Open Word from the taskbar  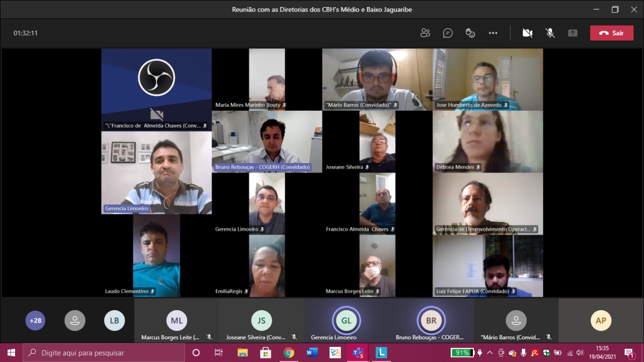pyautogui.click(x=312, y=352)
